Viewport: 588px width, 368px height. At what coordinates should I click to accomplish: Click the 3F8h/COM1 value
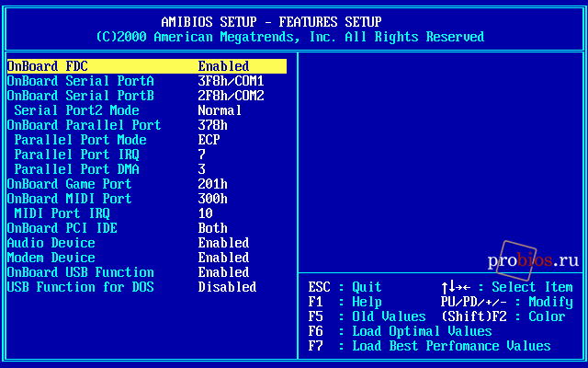coord(231,81)
